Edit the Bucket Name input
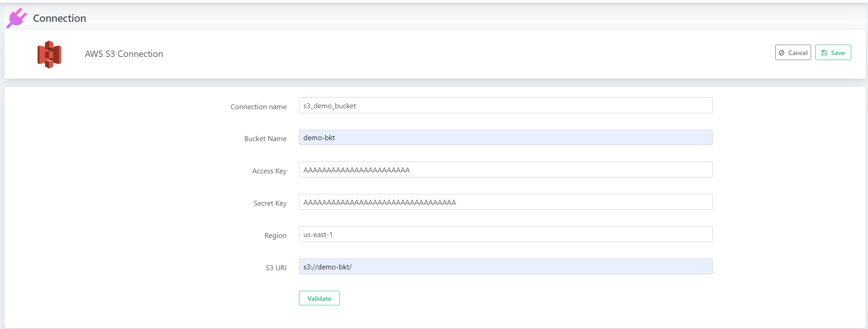The width and height of the screenshot is (868, 329). (505, 137)
